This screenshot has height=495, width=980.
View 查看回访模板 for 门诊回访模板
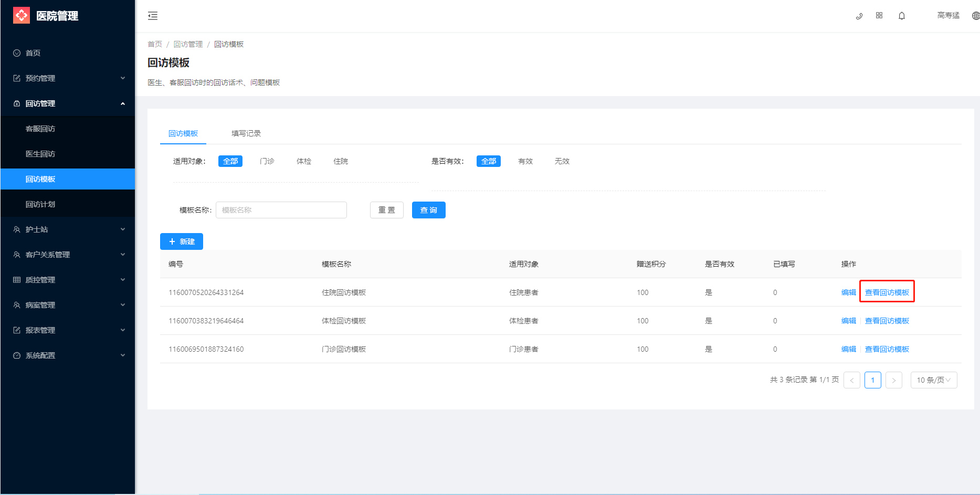pos(887,349)
